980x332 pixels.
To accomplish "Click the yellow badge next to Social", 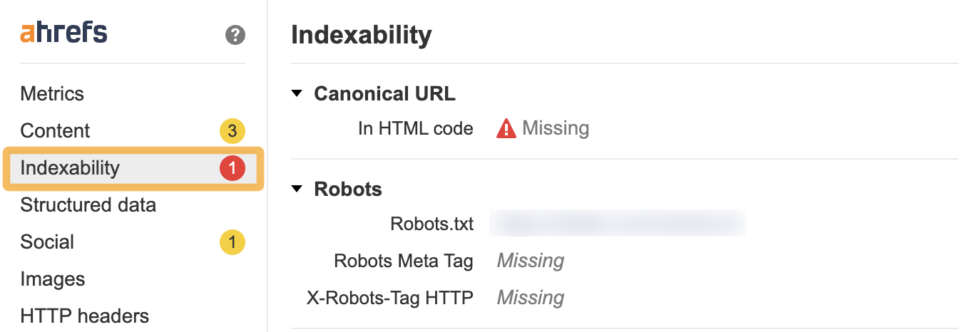I will 232,242.
